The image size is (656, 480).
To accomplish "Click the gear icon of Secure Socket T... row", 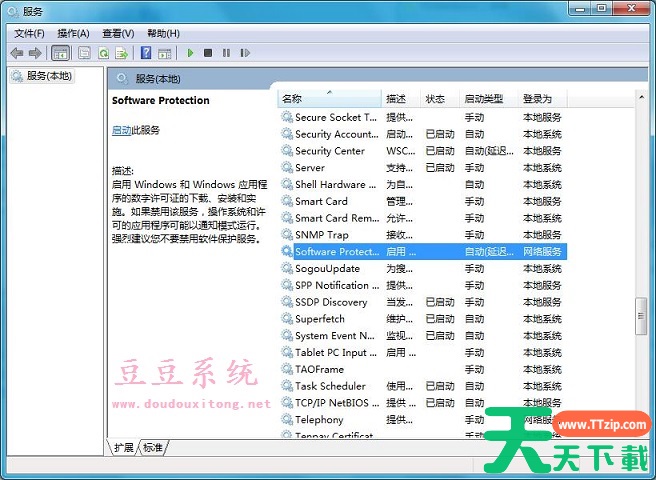I will [x=287, y=117].
